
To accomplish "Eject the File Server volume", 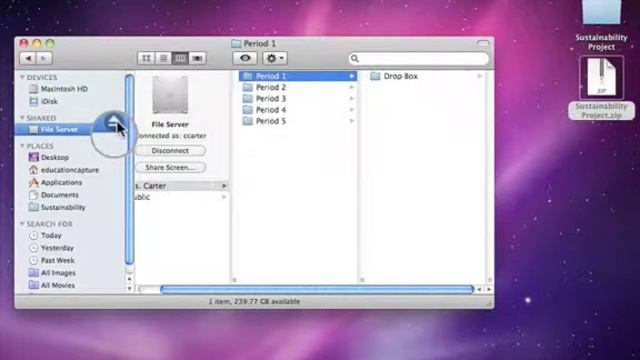I will 113,122.
